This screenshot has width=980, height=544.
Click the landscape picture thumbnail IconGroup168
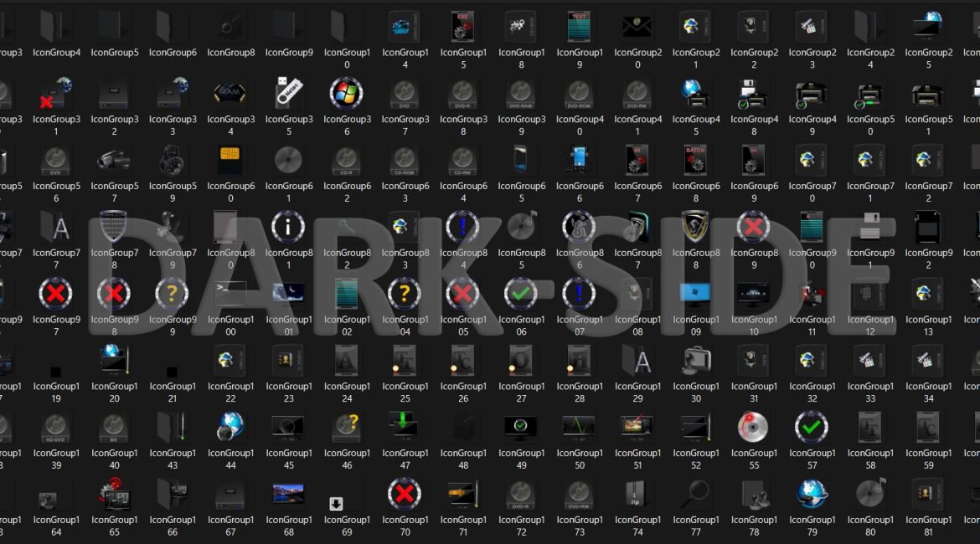coord(289,494)
